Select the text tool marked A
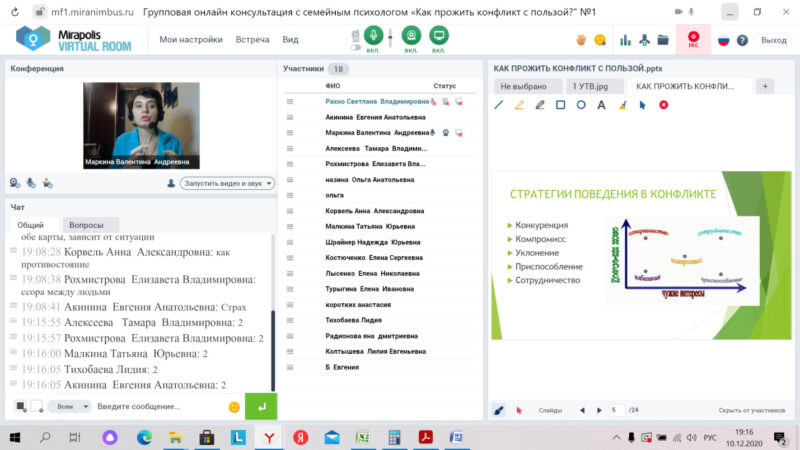This screenshot has height=450, width=800. tap(602, 105)
